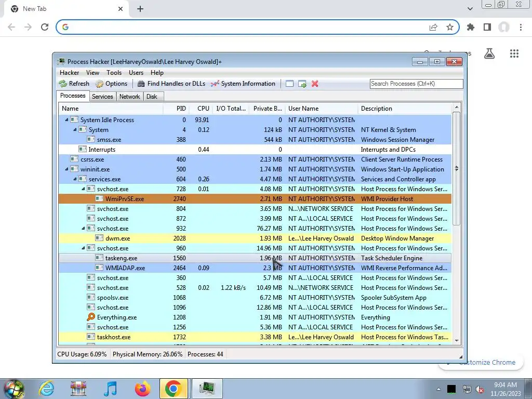Collapse svchost.exe PID 932 node

tap(83, 229)
